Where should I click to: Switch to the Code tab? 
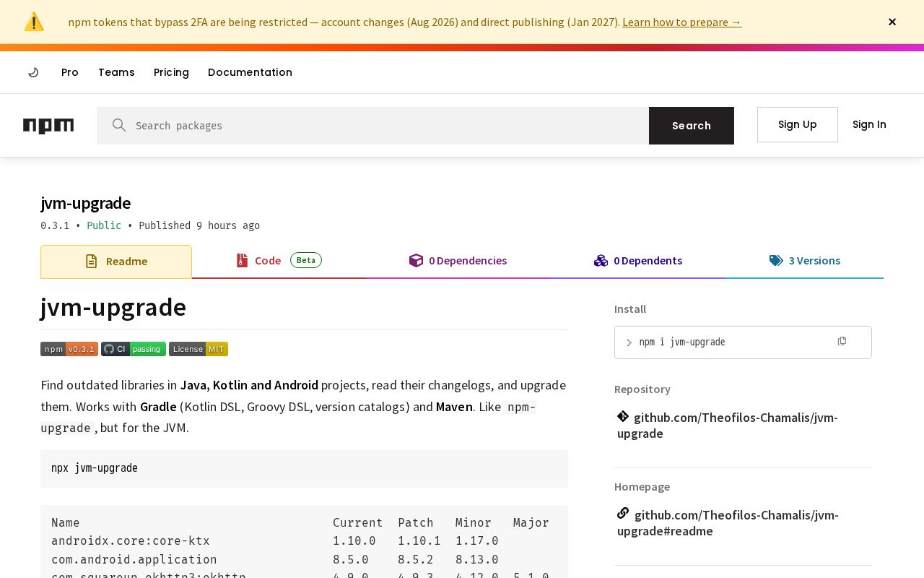(279, 261)
